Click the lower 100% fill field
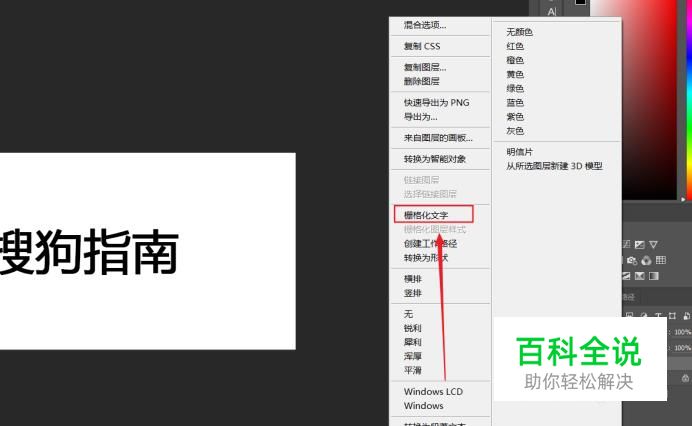The width and height of the screenshot is (692, 426). [x=682, y=348]
